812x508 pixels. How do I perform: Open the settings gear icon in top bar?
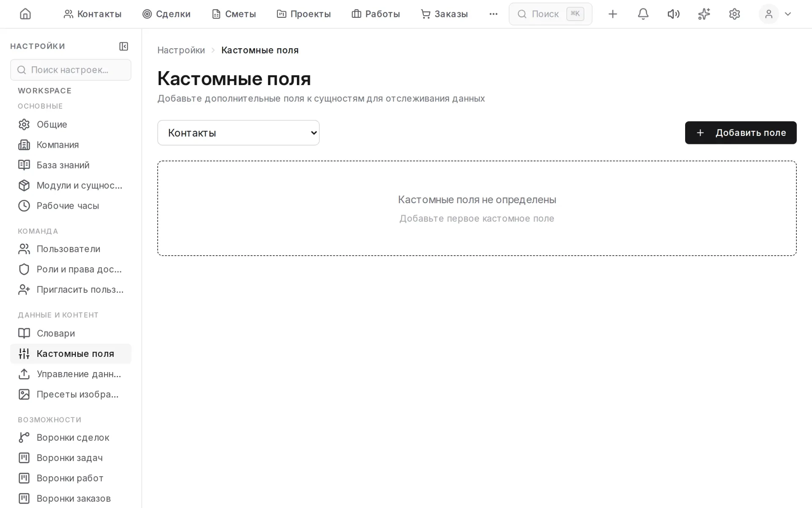click(734, 14)
